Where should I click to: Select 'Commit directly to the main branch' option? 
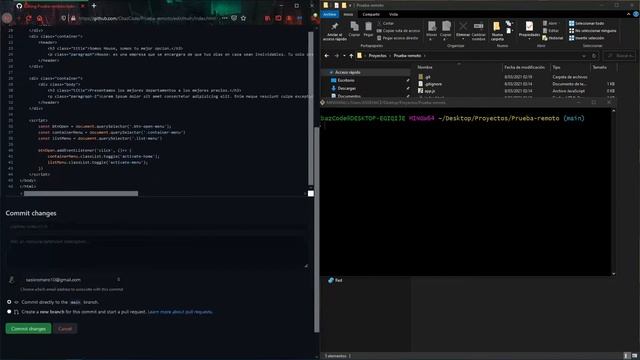click(x=9, y=302)
